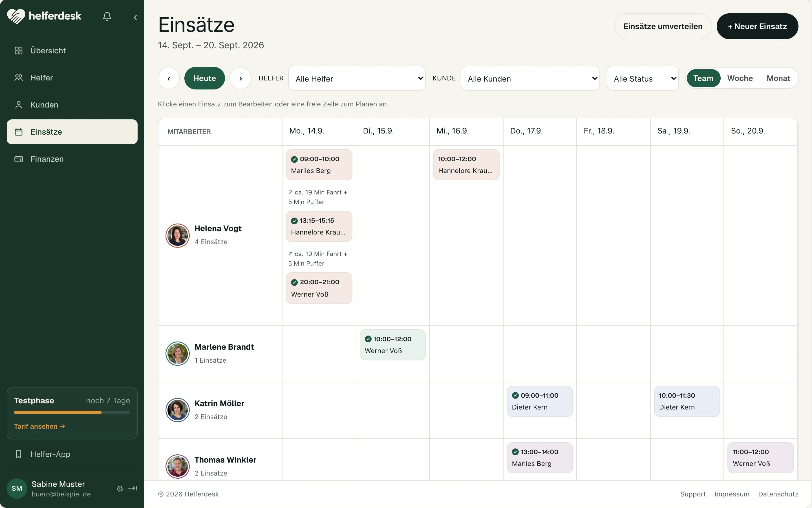Screen dimensions: 812x508
Task: Collapse the sidebar with the chevron
Action: [135, 17]
